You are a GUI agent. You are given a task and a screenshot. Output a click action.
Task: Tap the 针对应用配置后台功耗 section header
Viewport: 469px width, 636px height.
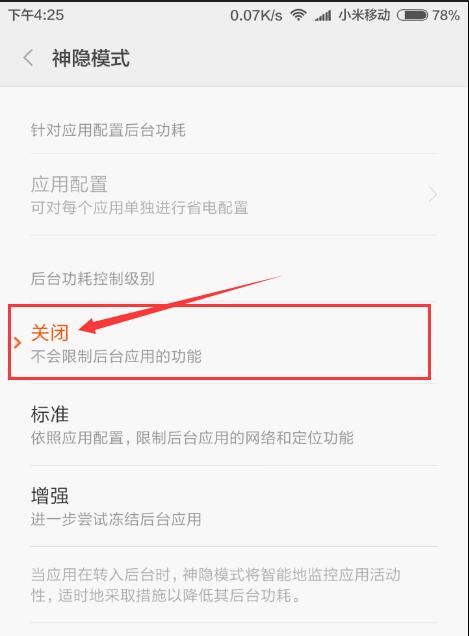(108, 130)
